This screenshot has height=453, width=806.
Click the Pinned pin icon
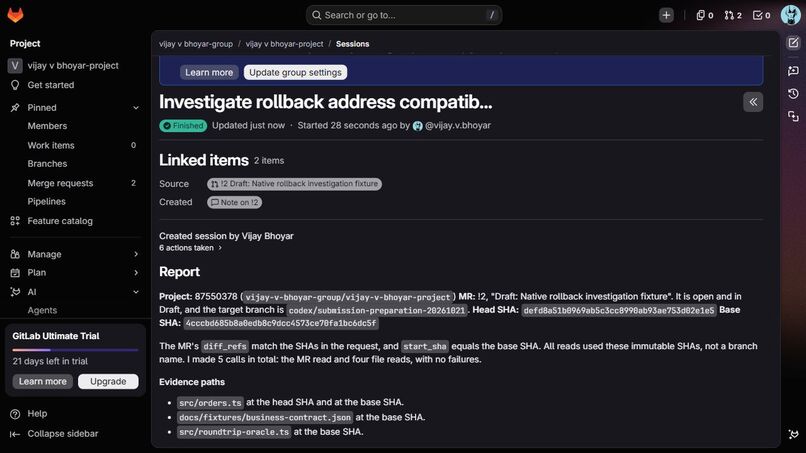[15, 107]
